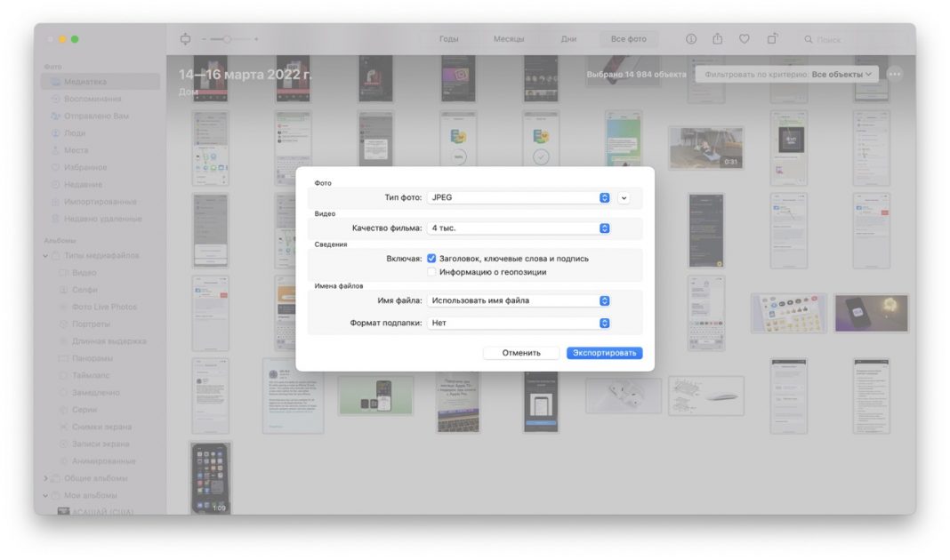950x560 pixels.
Task: Select Воспоминания in the sidebar
Action: (x=100, y=99)
